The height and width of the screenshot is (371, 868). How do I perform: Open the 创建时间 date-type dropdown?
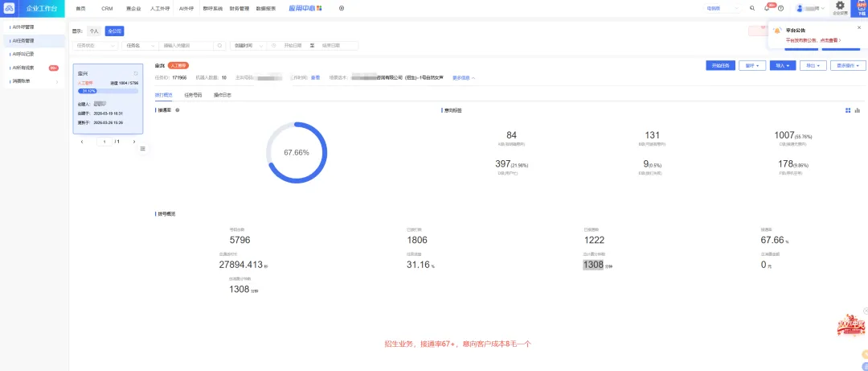pos(248,46)
